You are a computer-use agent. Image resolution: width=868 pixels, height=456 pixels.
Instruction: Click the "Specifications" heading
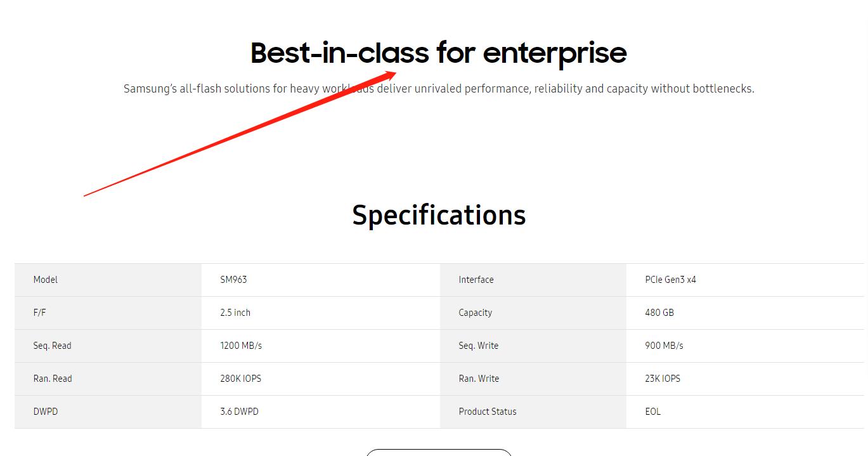pos(439,215)
